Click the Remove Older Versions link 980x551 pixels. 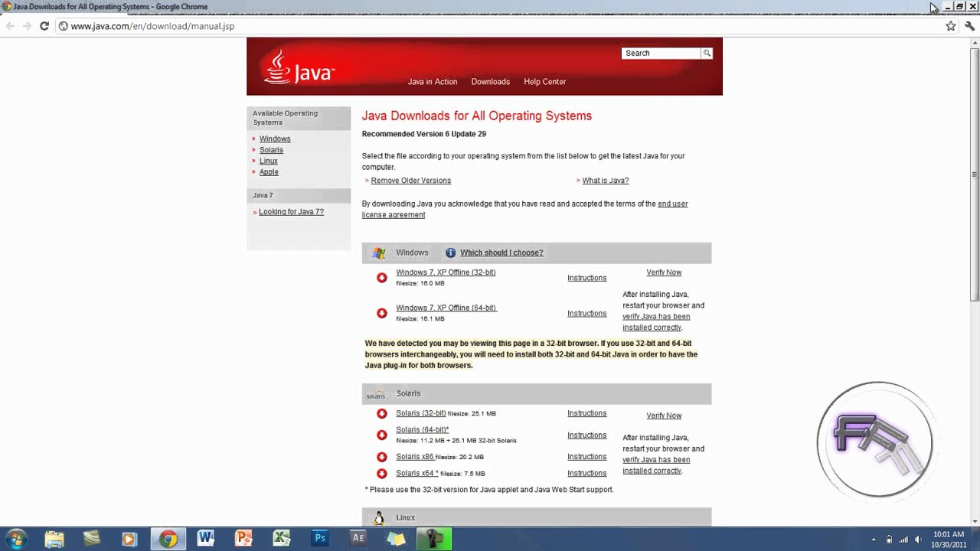pyautogui.click(x=411, y=181)
